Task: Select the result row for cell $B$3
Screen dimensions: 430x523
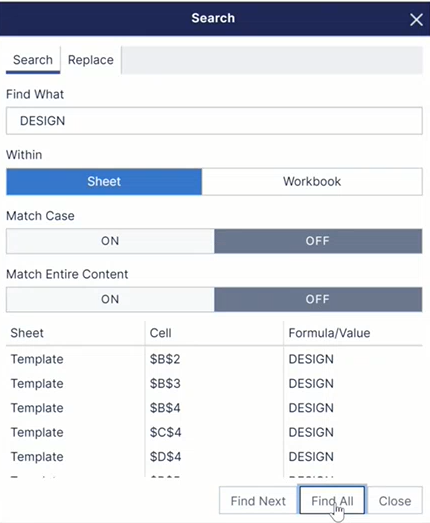Action: pyautogui.click(x=214, y=384)
